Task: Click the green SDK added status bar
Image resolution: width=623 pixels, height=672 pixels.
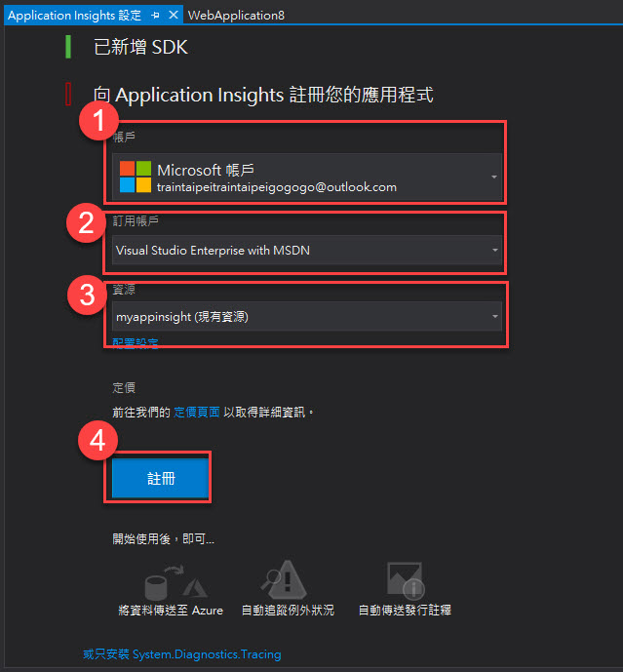Action: 68,47
